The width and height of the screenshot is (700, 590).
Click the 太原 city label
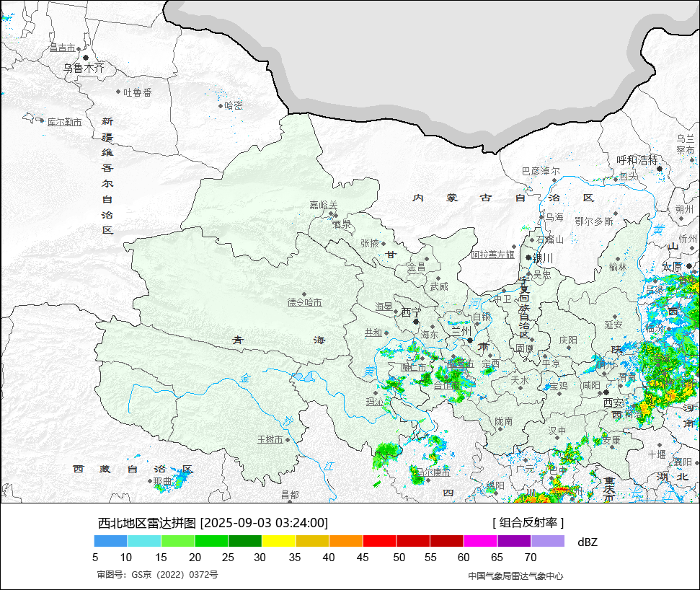point(672,267)
